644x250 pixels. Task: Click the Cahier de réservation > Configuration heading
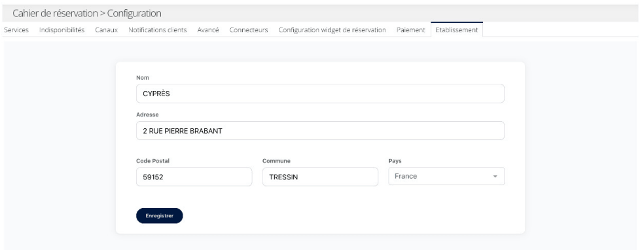(86, 14)
